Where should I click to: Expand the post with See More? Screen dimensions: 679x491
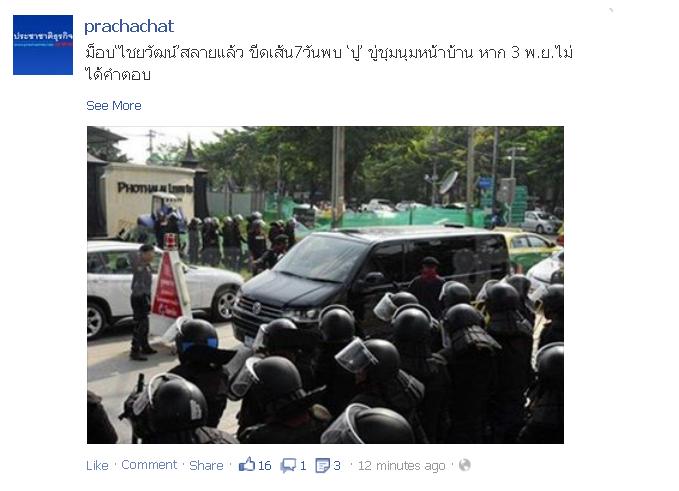114,106
